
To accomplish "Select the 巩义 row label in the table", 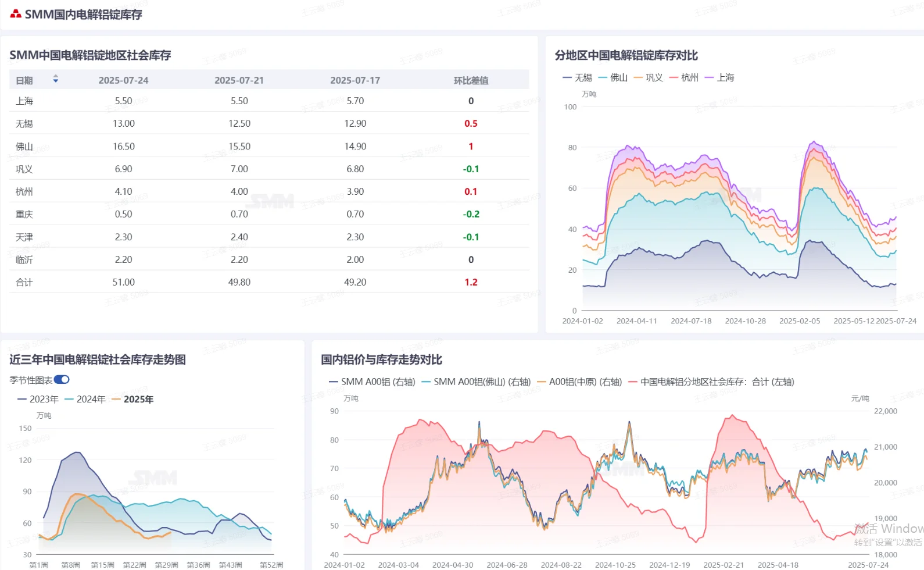I will [24, 169].
